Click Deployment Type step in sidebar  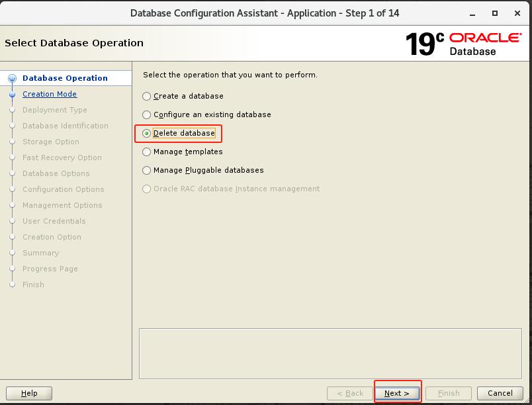(55, 110)
